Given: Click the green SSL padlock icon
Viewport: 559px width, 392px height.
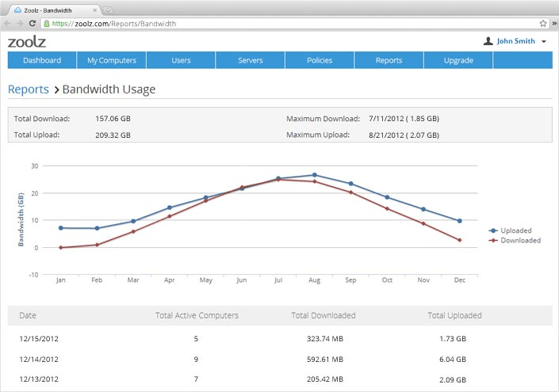Looking at the screenshot, I should click(x=46, y=24).
